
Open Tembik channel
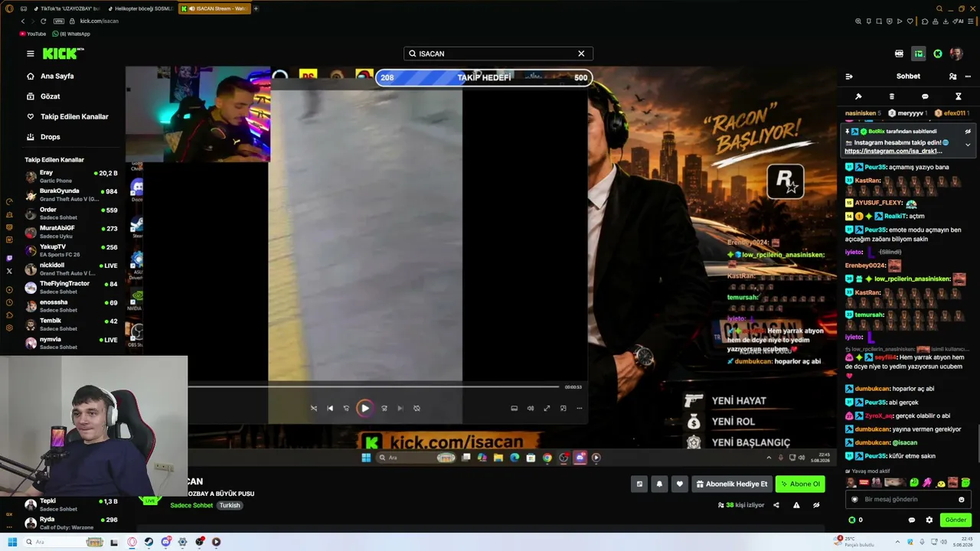pyautogui.click(x=71, y=324)
